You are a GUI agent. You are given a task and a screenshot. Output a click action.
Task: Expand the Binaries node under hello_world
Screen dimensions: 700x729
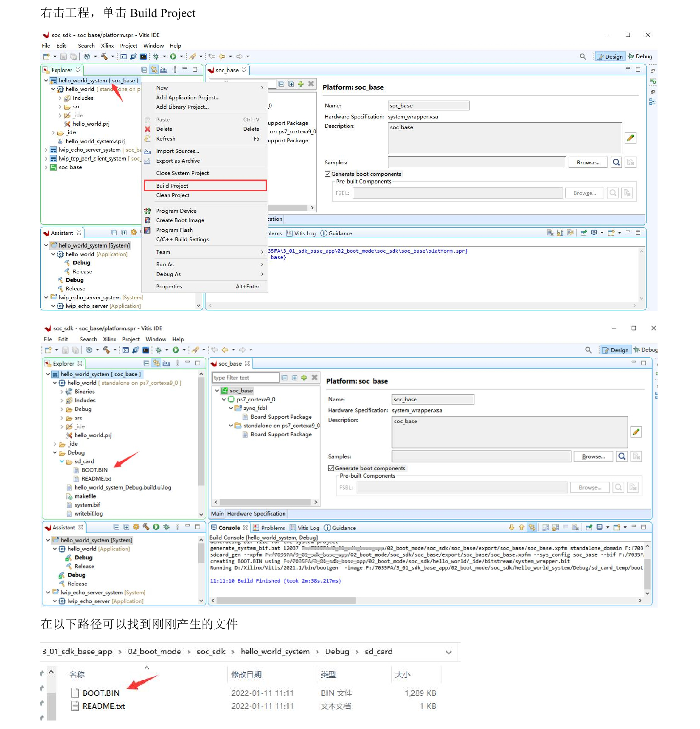[x=62, y=391]
